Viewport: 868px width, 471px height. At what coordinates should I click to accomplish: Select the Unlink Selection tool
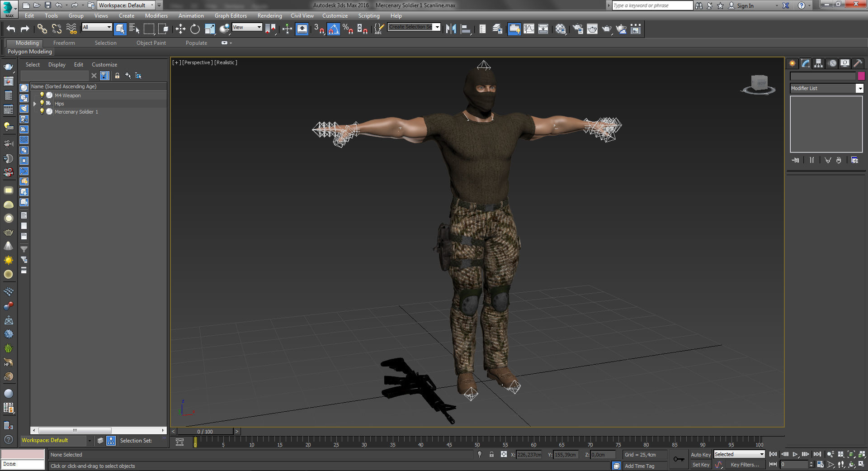(x=57, y=29)
